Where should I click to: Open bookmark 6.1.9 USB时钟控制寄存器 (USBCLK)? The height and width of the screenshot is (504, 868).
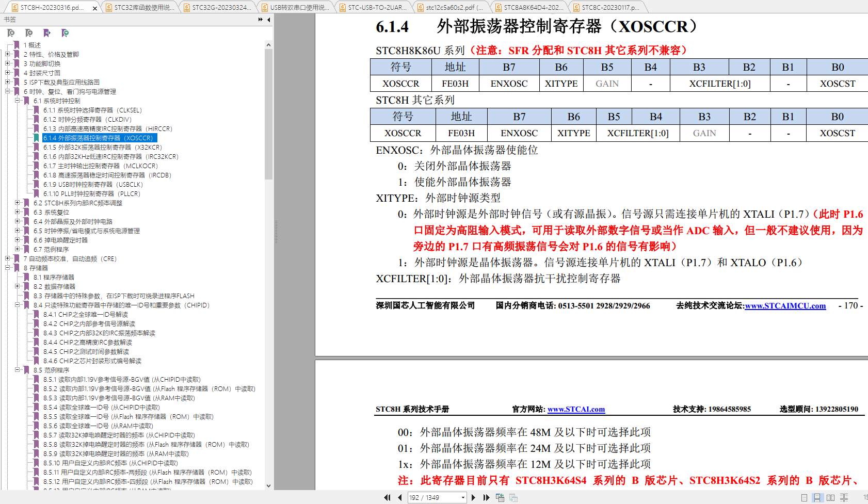pyautogui.click(x=93, y=184)
